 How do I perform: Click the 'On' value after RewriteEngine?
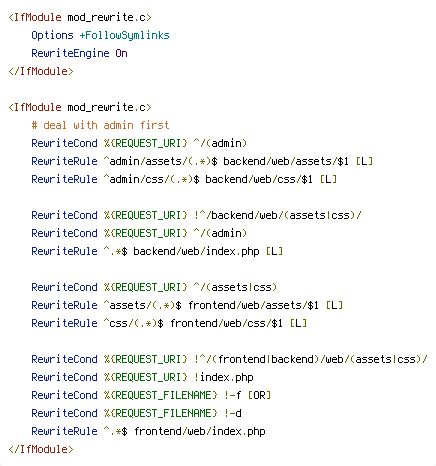click(121, 53)
